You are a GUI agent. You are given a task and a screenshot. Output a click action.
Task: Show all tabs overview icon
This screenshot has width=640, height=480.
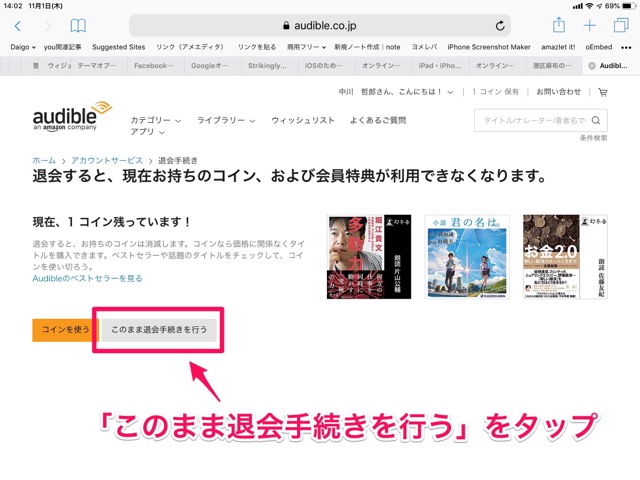click(620, 26)
